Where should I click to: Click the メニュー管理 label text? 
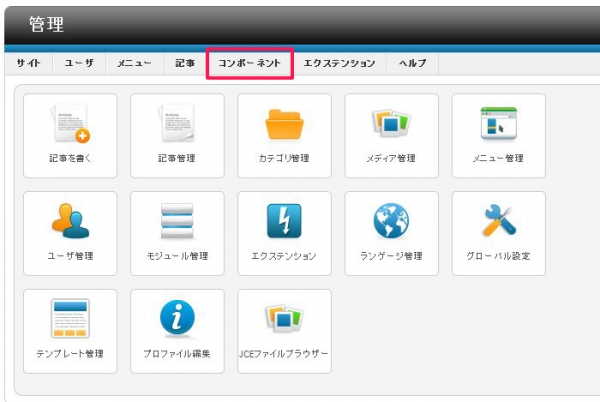pos(498,158)
